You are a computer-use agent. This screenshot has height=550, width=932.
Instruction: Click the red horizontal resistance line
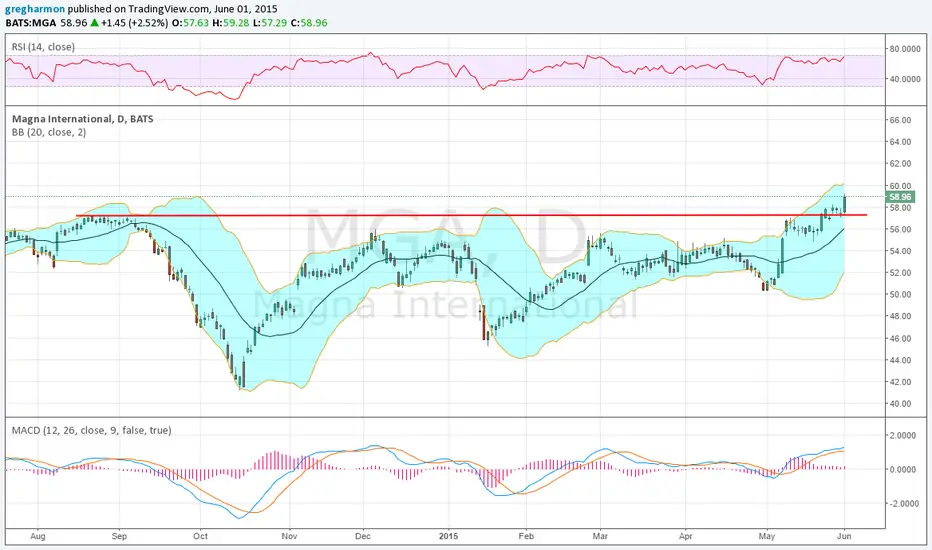471,215
